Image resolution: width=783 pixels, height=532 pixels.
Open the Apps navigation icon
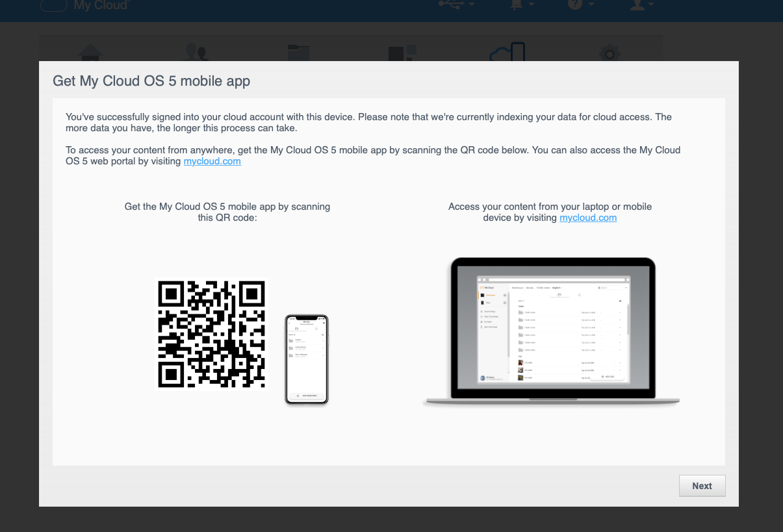pos(402,53)
